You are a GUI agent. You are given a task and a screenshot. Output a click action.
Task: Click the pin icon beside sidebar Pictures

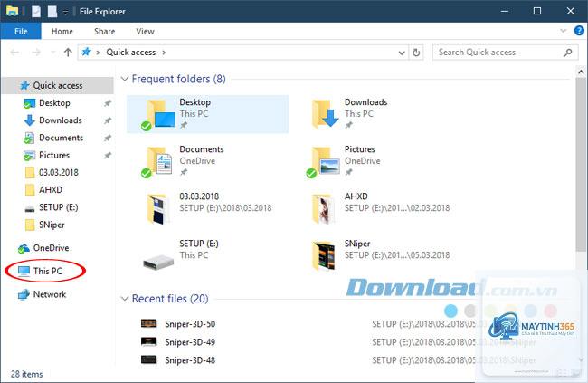click(x=108, y=155)
